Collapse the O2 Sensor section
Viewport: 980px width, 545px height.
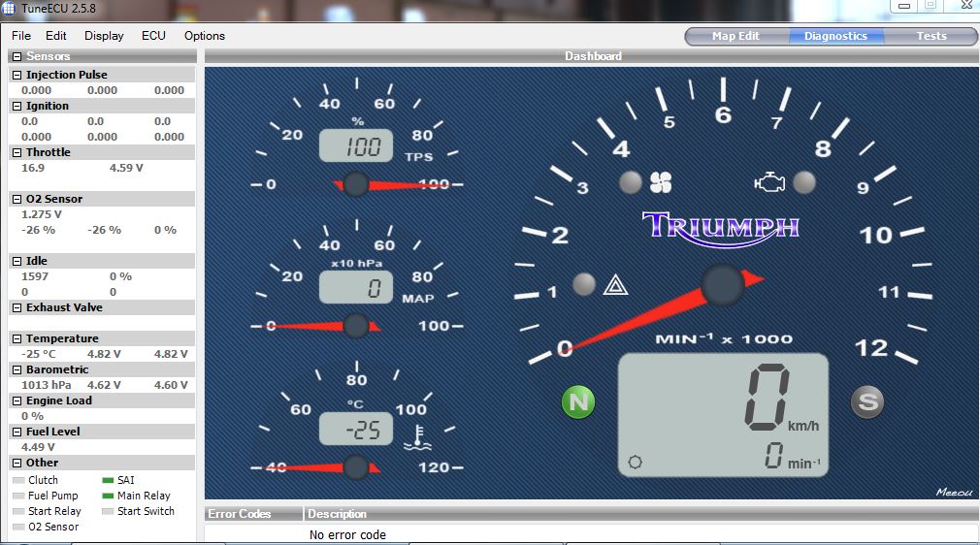[x=16, y=199]
